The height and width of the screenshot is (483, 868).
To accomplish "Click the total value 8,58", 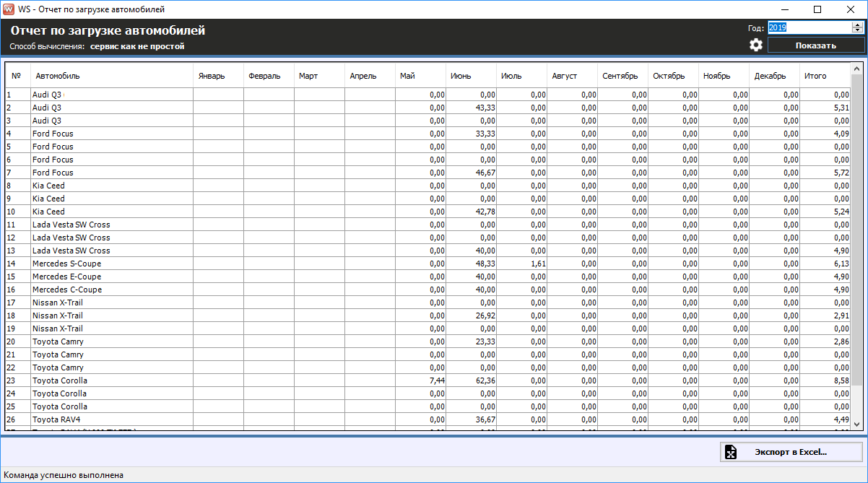I will (841, 380).
